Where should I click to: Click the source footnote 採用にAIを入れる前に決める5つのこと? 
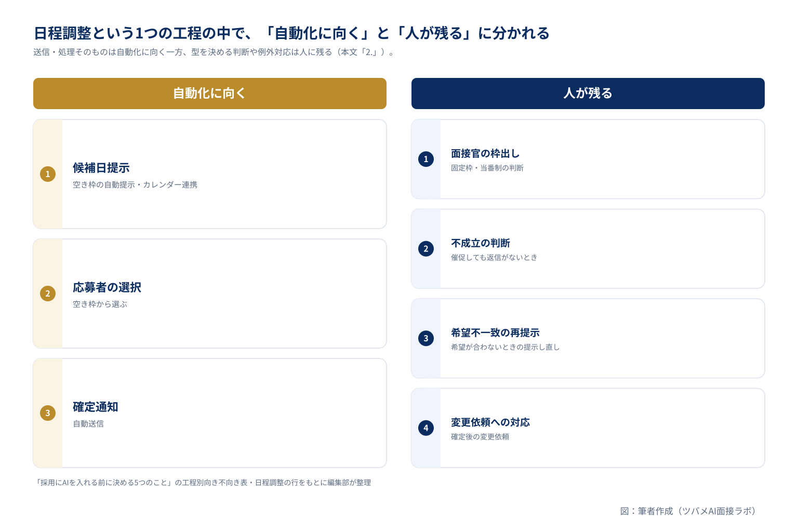202,483
